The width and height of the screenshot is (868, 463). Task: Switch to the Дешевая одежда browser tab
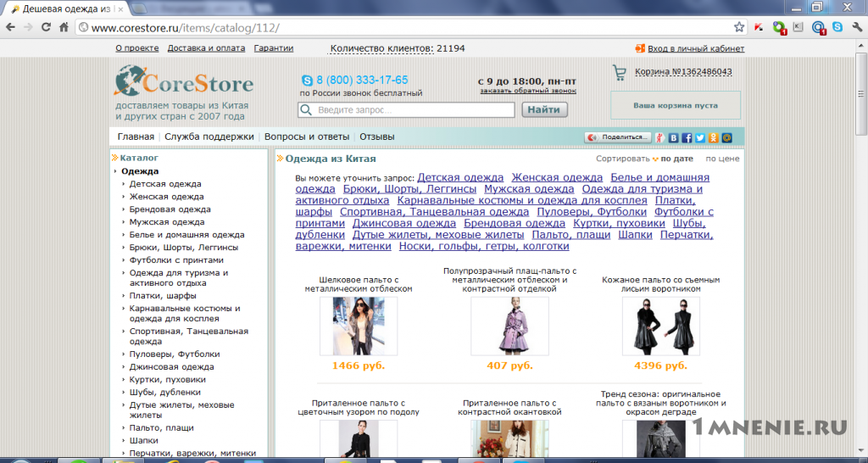click(x=68, y=8)
